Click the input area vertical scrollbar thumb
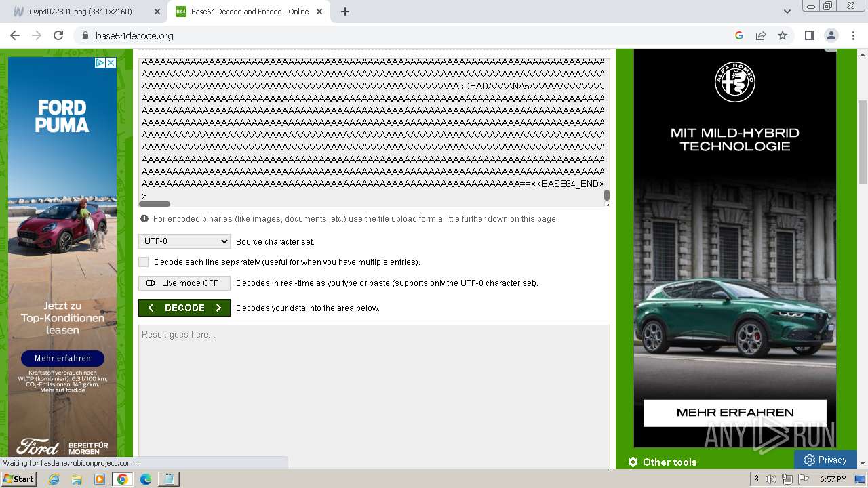The height and width of the screenshot is (488, 868). tap(607, 195)
